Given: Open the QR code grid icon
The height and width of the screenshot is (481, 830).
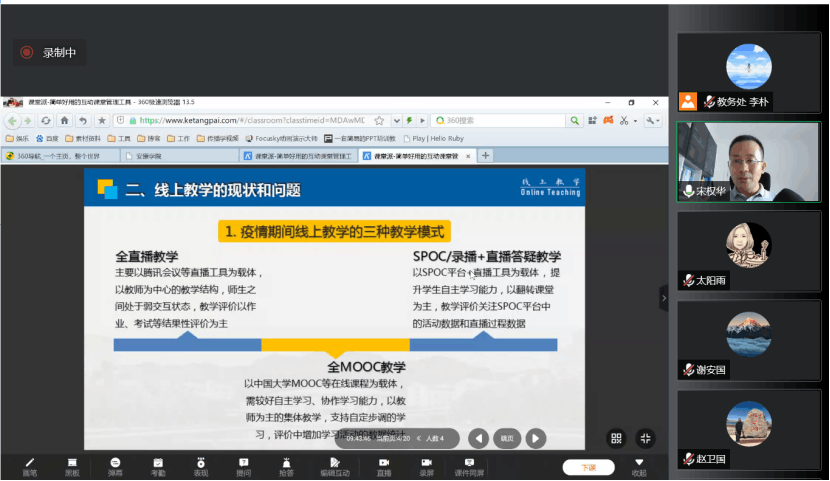Looking at the screenshot, I should 616,438.
